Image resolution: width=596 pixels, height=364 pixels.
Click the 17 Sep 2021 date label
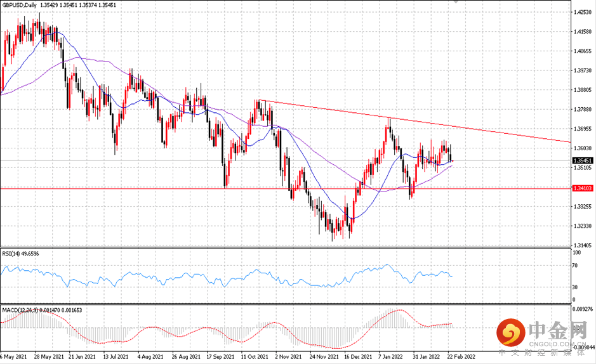[x=220, y=357]
